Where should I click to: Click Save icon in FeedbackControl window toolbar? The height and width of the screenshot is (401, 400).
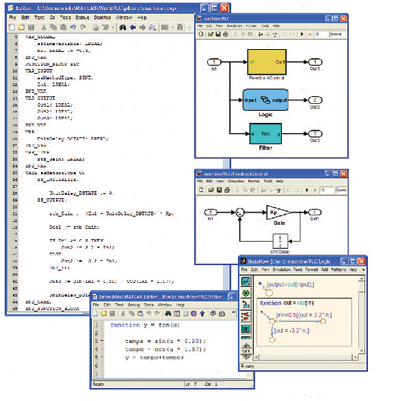point(219,190)
